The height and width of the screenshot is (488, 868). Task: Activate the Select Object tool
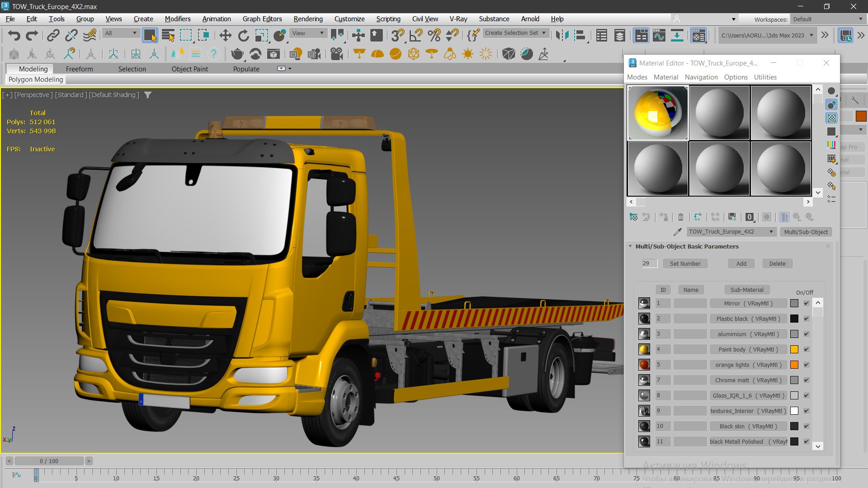[x=150, y=35]
